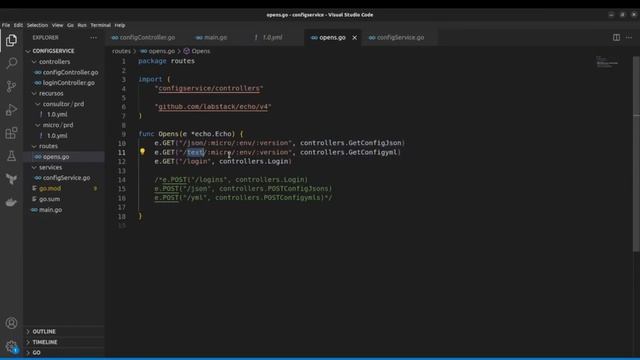The height and width of the screenshot is (360, 640).
Task: Open 1.0.yml under micro / prd
Action: tap(57, 136)
